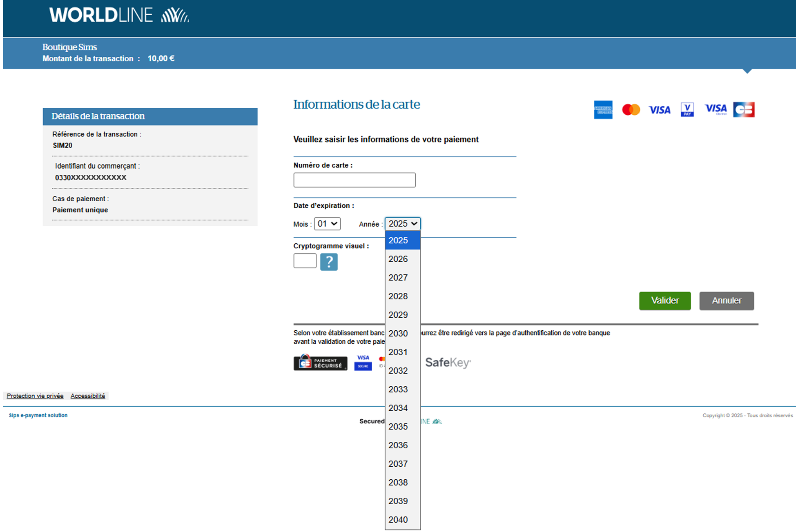Select 2040 at bottom of list
This screenshot has height=532, width=796.
click(398, 520)
